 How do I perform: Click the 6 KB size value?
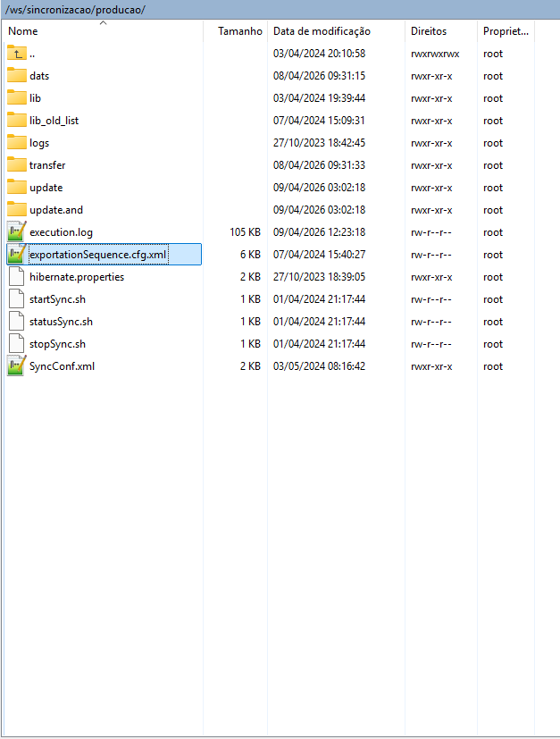250,255
